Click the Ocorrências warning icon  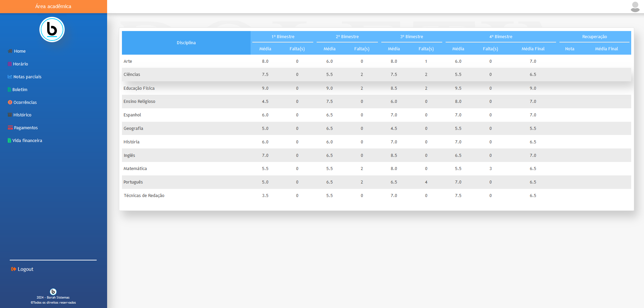point(10,102)
